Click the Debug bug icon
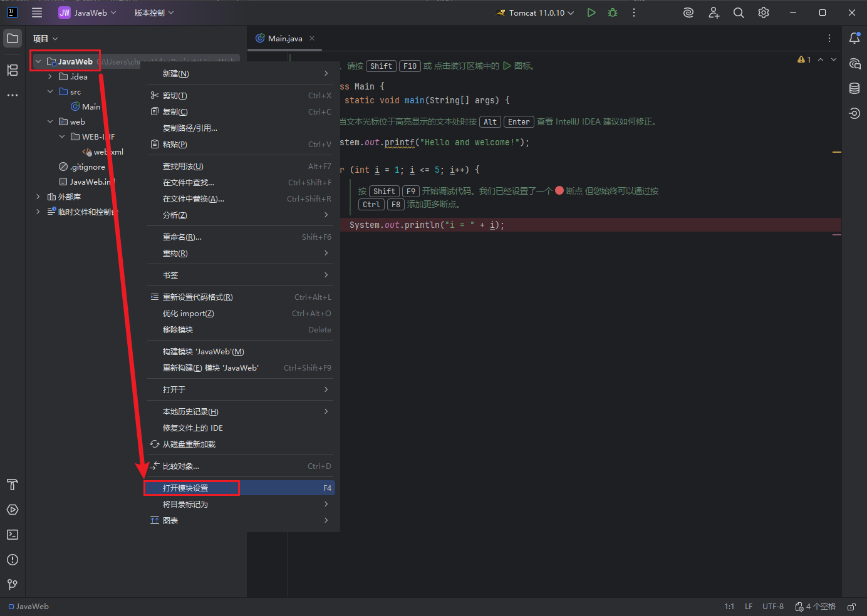The image size is (867, 616). coord(613,13)
